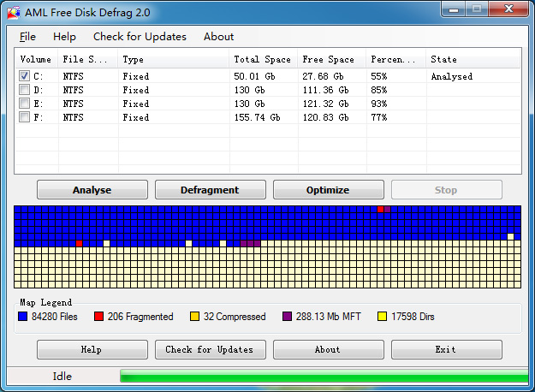Click the '17598 Dirs' legend text
Viewport: 535px width, 392px height.
(x=413, y=317)
